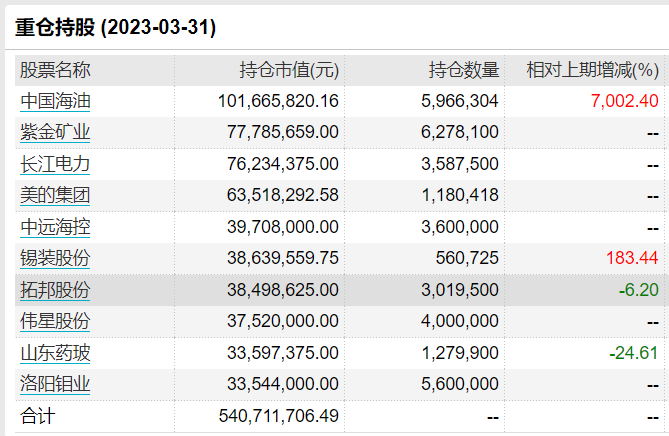This screenshot has width=669, height=436.
Task: Open the 拓邦股份 stock link
Action: [x=55, y=290]
